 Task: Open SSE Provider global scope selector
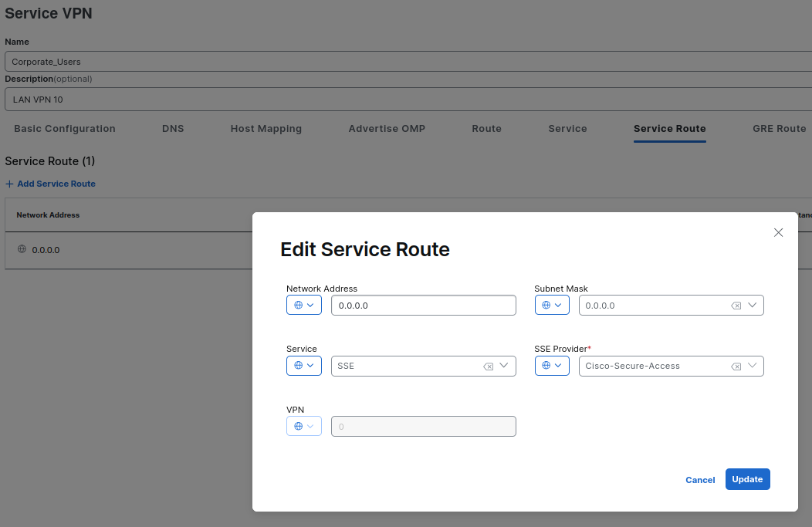tap(552, 366)
